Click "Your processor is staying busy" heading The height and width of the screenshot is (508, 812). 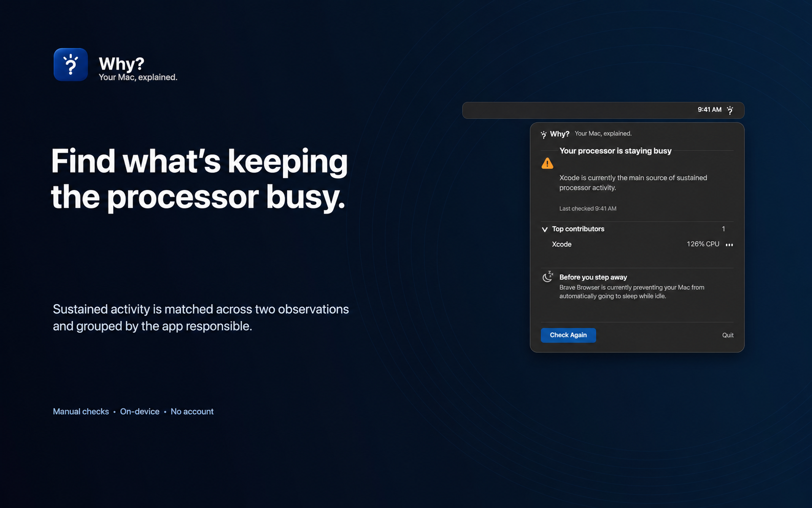coord(615,151)
